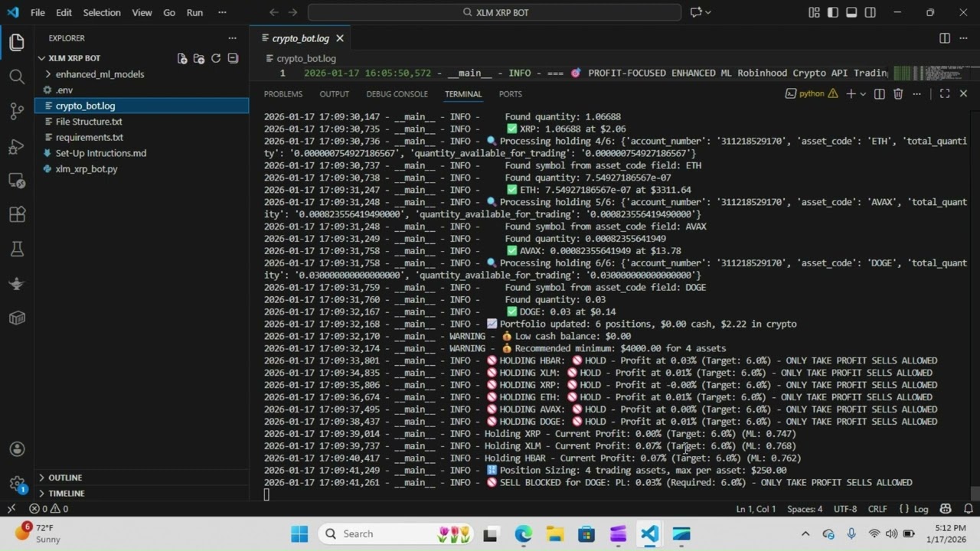The width and height of the screenshot is (980, 551).
Task: Open the Accounts menu in activity bar
Action: click(x=17, y=449)
